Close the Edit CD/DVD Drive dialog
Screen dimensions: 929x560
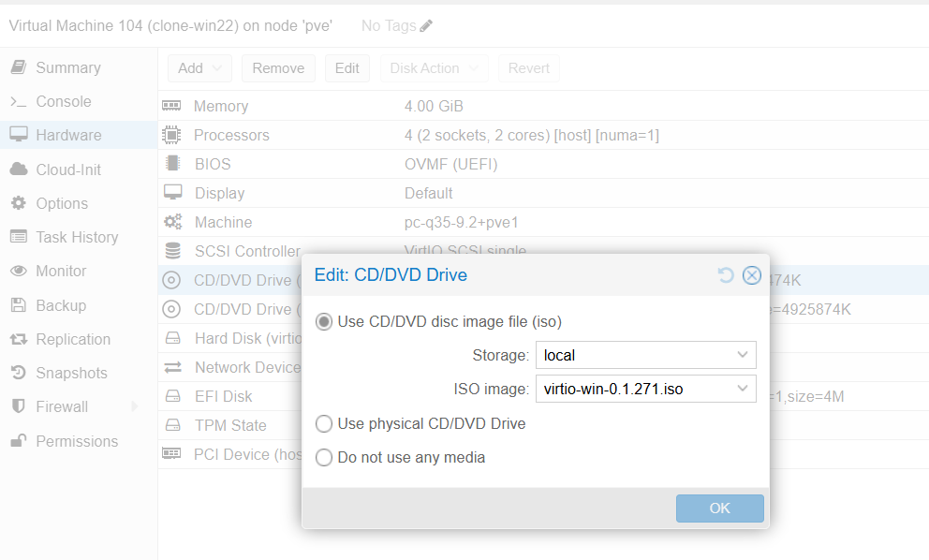pos(752,275)
